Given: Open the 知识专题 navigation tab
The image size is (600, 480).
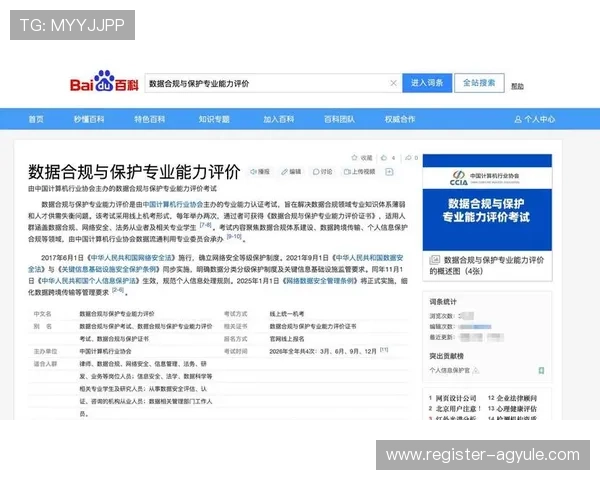Looking at the screenshot, I should (214, 119).
